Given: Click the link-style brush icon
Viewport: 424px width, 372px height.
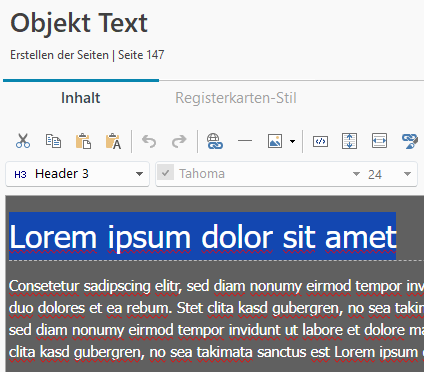Looking at the screenshot, I should (x=410, y=141).
